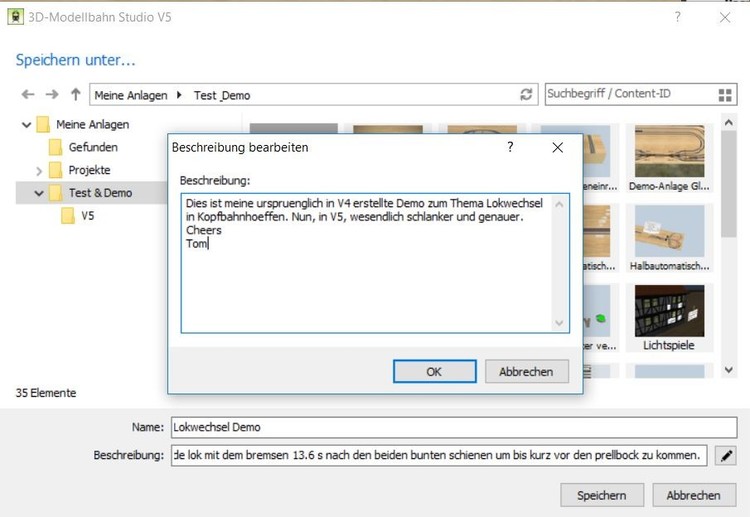
Task: Open breadcrumb arrow after Meine Anlagen
Action: click(179, 95)
